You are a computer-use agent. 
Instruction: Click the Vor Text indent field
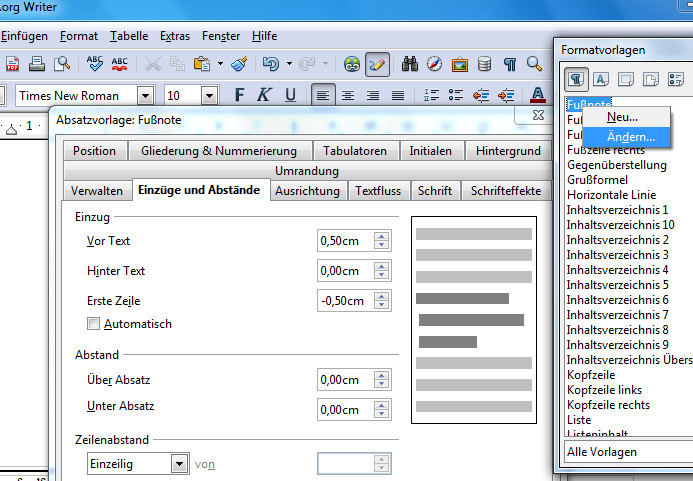(344, 241)
